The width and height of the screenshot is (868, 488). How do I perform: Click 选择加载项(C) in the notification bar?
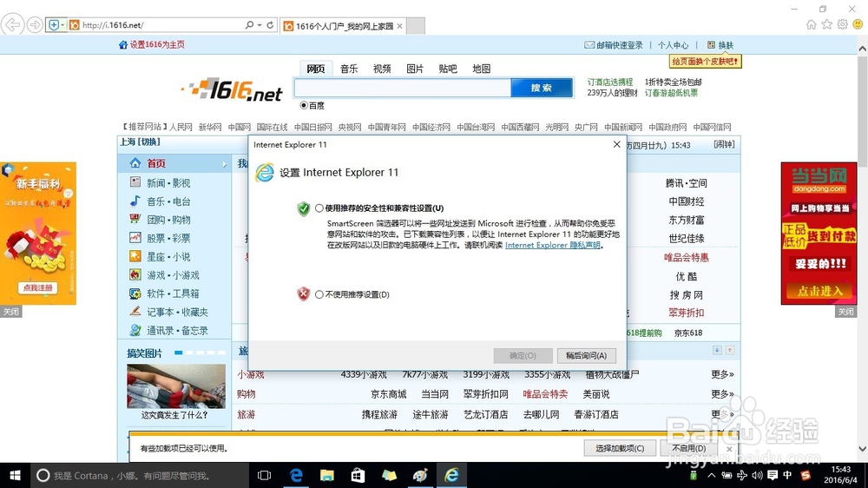pyautogui.click(x=620, y=448)
